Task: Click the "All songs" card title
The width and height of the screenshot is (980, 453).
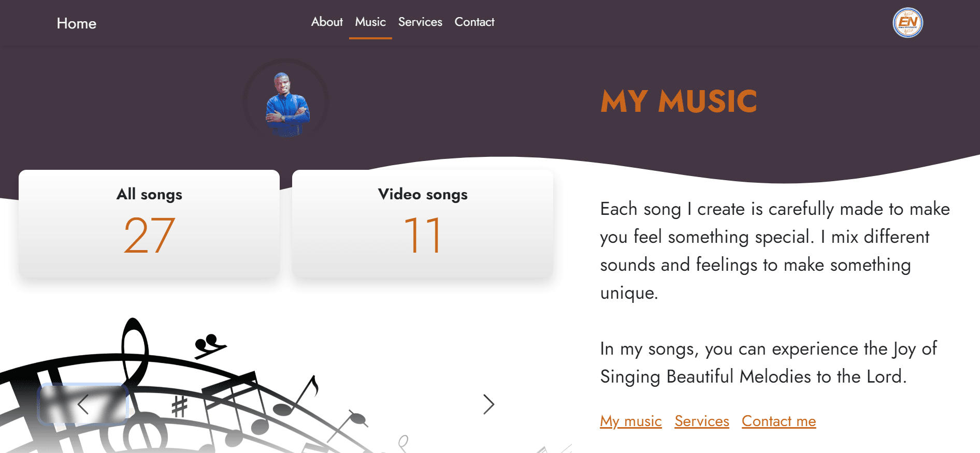Action: 149,194
